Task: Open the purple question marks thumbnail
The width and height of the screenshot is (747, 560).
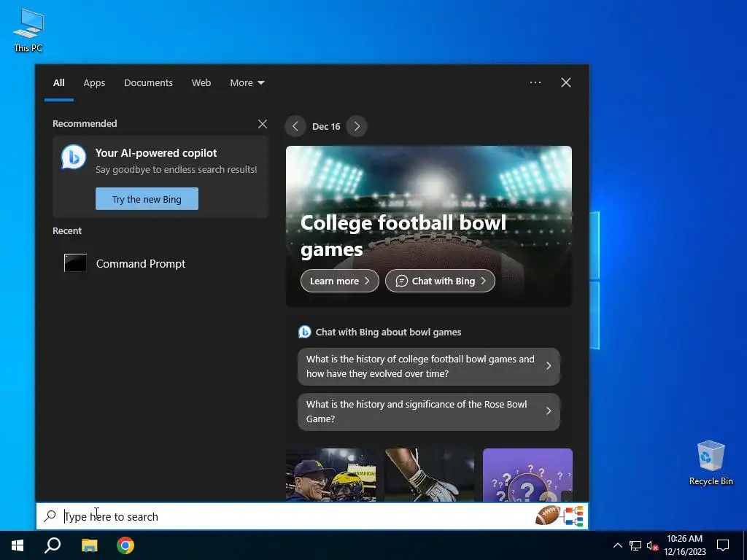Action: coord(527,475)
